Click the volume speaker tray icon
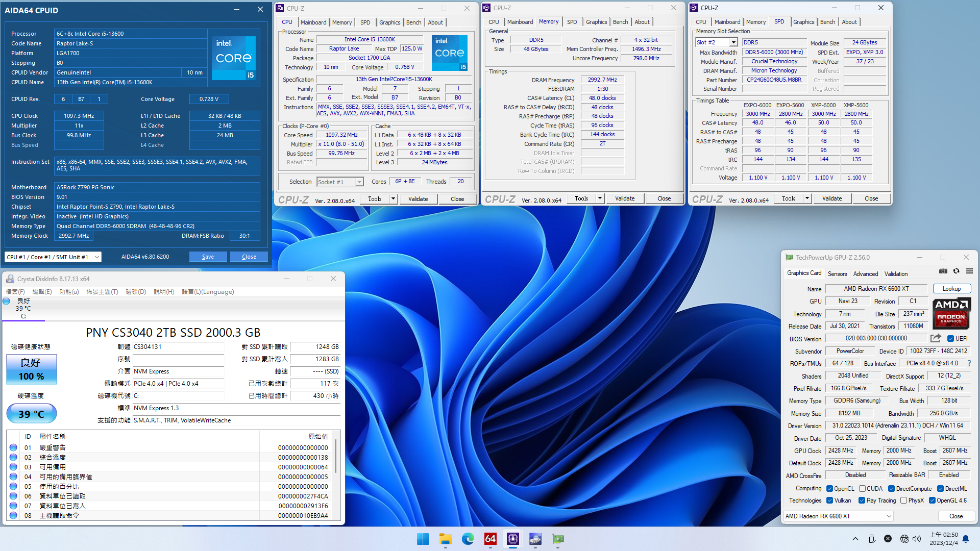 pyautogui.click(x=917, y=539)
